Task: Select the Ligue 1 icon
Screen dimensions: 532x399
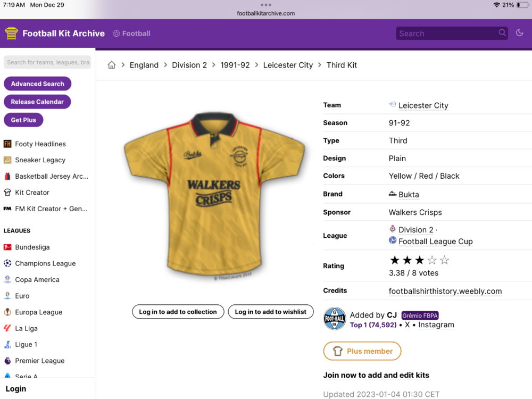Action: pyautogui.click(x=7, y=344)
